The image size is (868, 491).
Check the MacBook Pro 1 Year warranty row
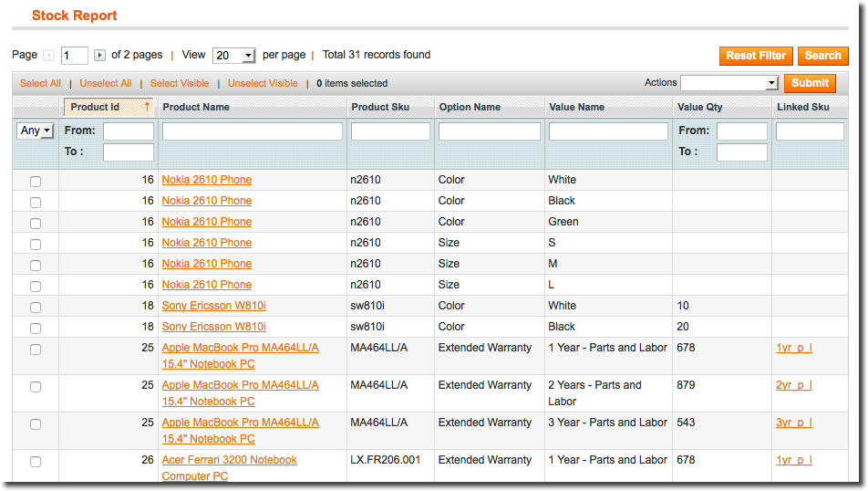36,350
